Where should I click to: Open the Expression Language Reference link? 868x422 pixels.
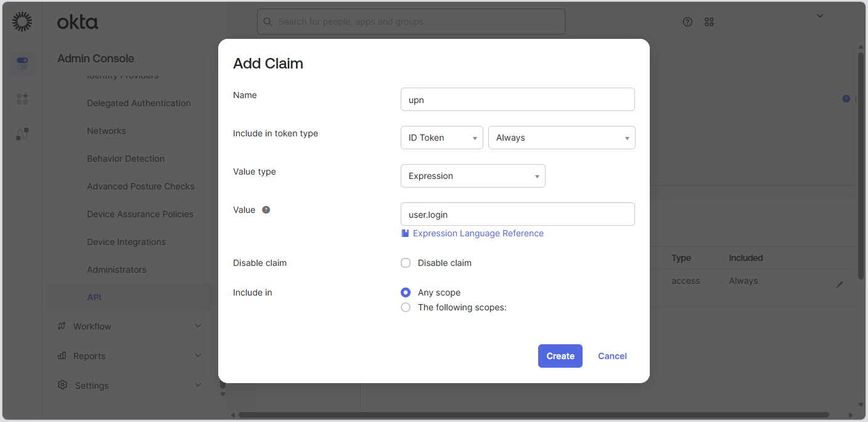tap(478, 233)
